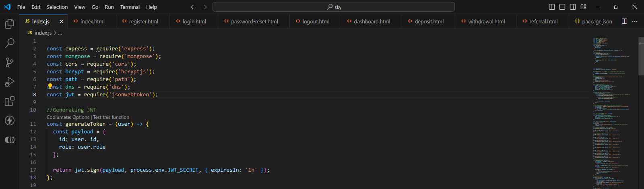
Task: Click 'Test this function' code lens
Action: [x=111, y=117]
